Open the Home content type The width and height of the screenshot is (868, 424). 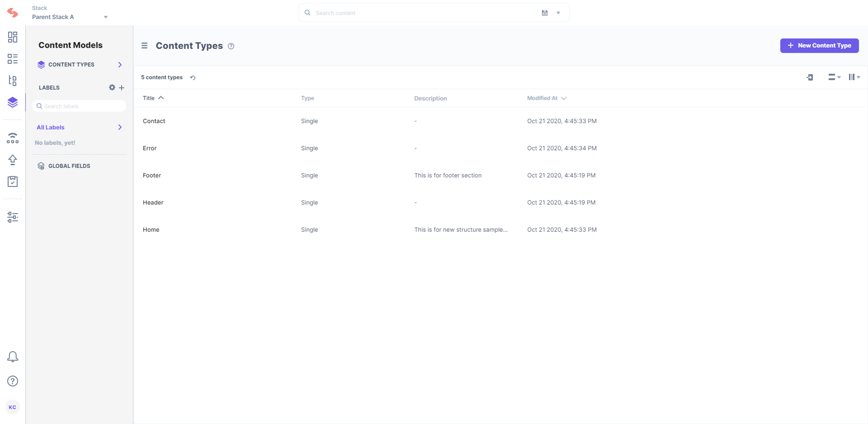click(151, 229)
